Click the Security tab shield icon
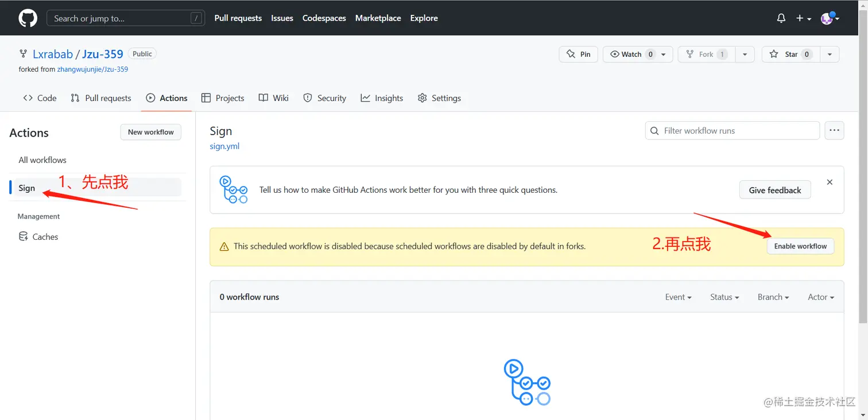868x420 pixels. pyautogui.click(x=308, y=98)
